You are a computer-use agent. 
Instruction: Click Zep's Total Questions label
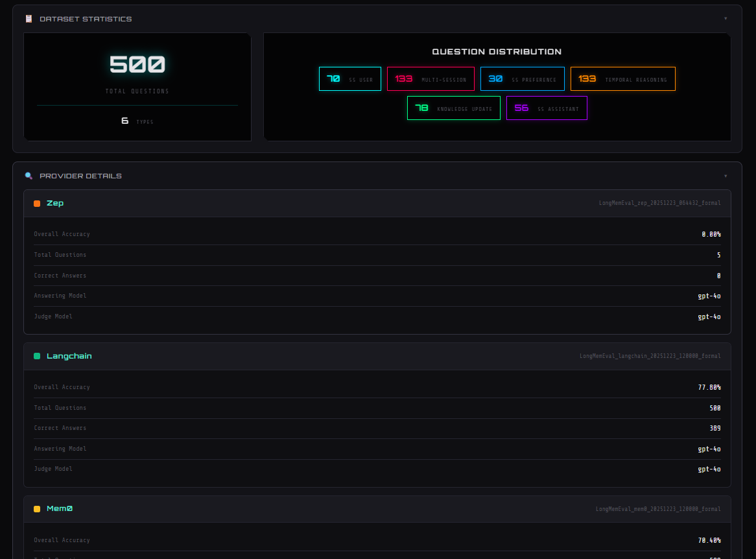[x=60, y=255]
